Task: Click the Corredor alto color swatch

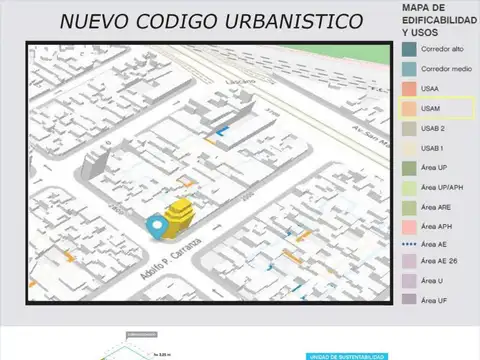Action: click(409, 49)
